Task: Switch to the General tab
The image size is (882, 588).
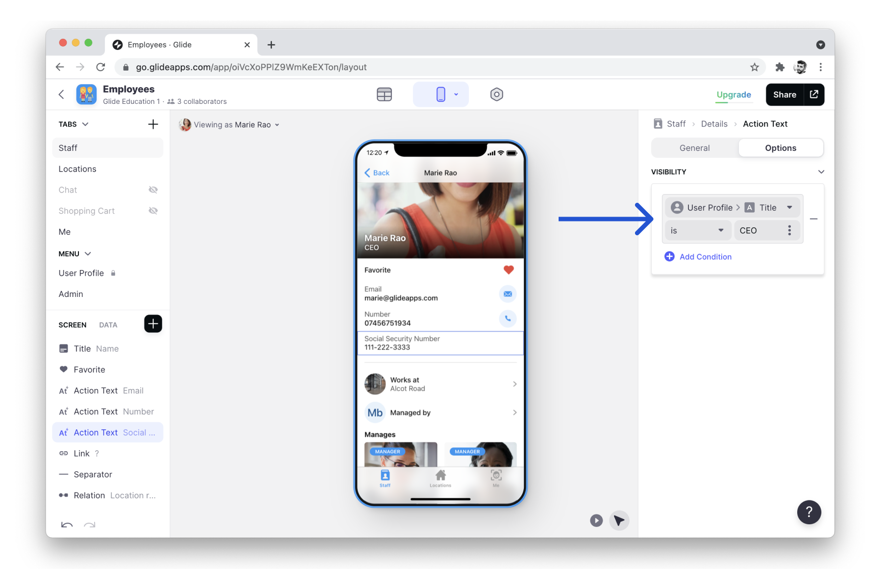Action: (x=694, y=148)
